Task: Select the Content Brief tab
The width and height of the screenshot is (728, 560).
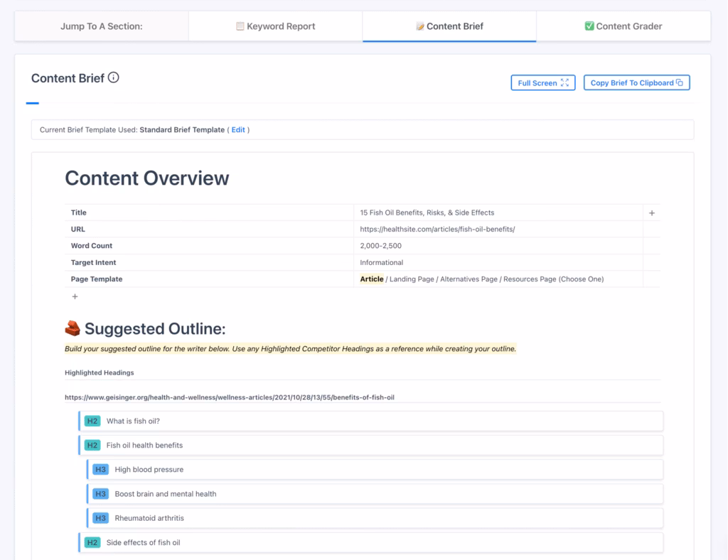Action: click(449, 26)
